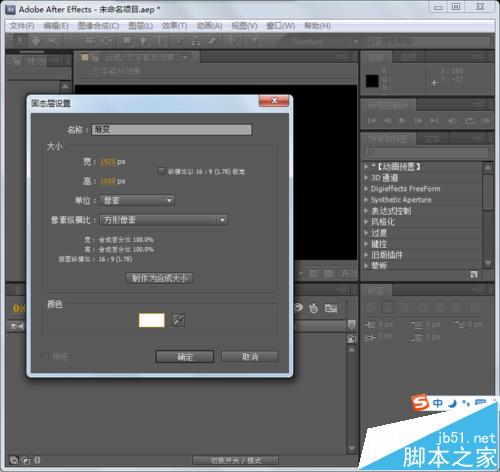
Task: Play the composition in preview panel
Action: pyautogui.click(x=403, y=120)
